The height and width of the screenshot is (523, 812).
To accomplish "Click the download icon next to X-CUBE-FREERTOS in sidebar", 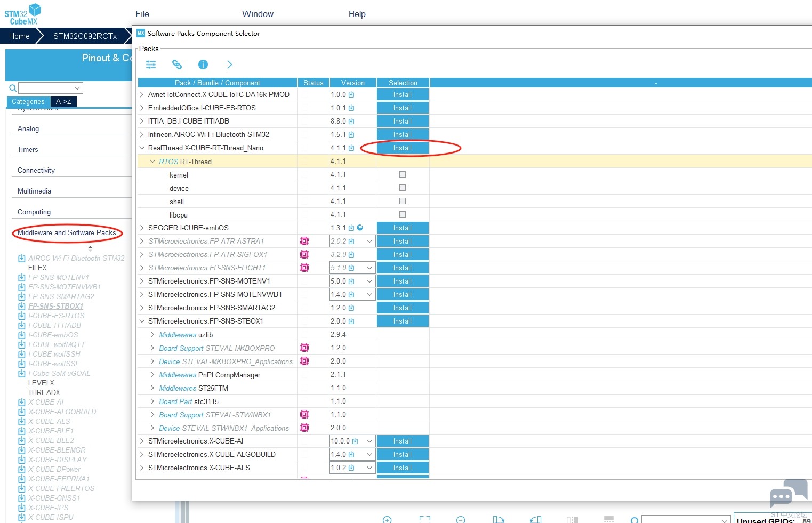I will click(x=22, y=489).
